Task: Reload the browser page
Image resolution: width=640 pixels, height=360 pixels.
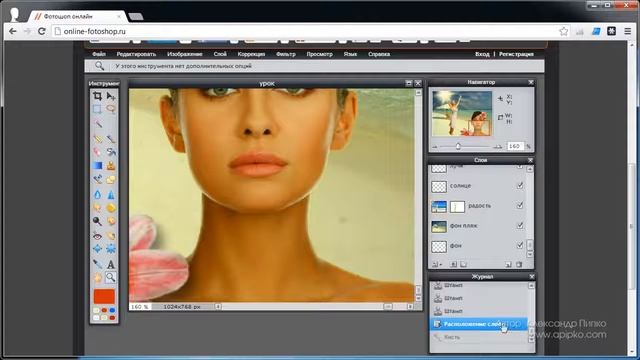Action: tap(42, 31)
